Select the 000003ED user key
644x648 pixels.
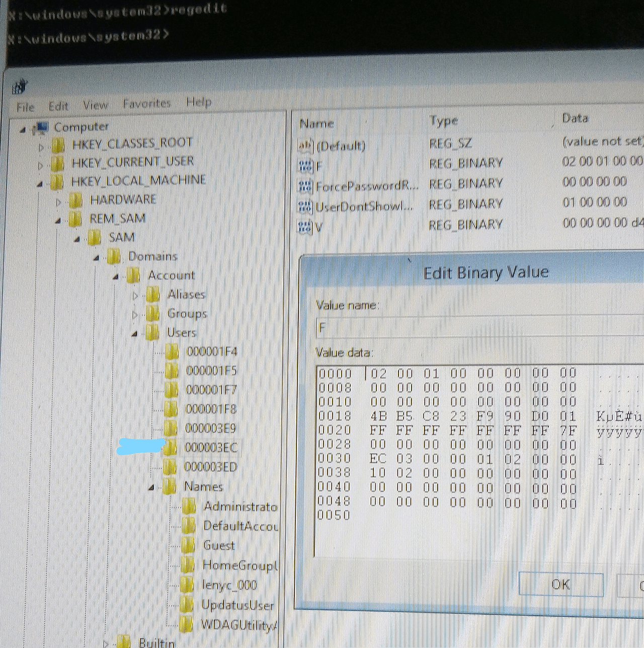[210, 467]
